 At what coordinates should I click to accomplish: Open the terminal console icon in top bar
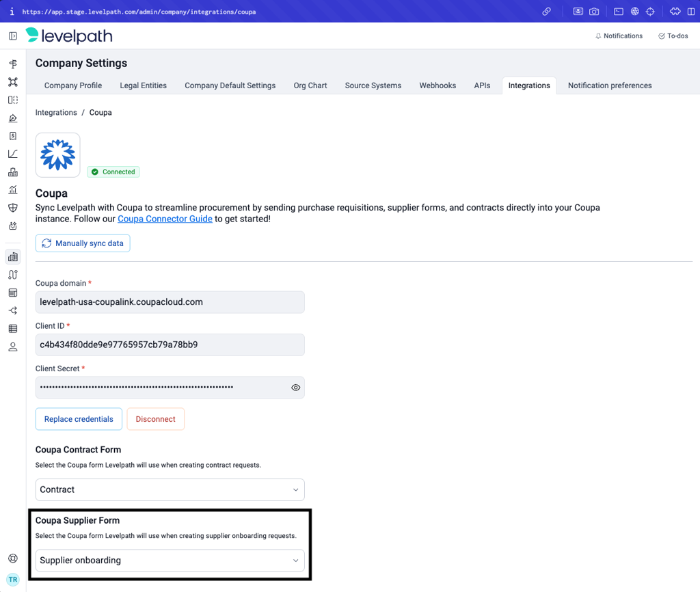(618, 12)
